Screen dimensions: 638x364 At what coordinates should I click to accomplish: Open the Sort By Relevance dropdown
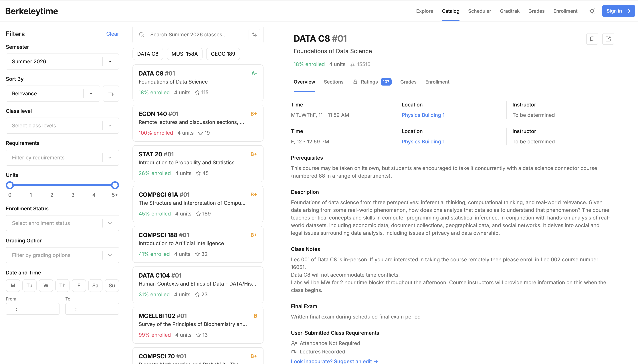click(x=53, y=94)
